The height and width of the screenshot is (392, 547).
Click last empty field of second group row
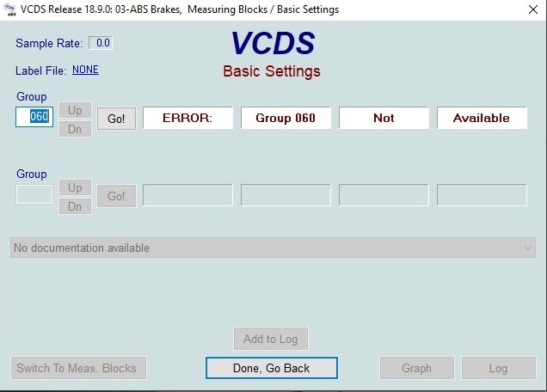coord(482,195)
